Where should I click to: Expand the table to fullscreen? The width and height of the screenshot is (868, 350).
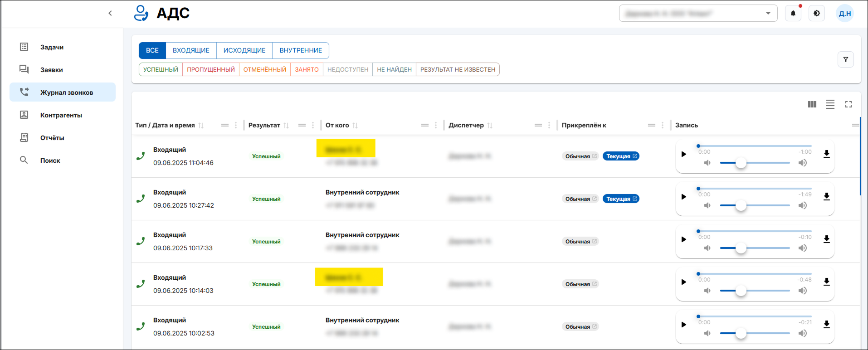(x=848, y=104)
